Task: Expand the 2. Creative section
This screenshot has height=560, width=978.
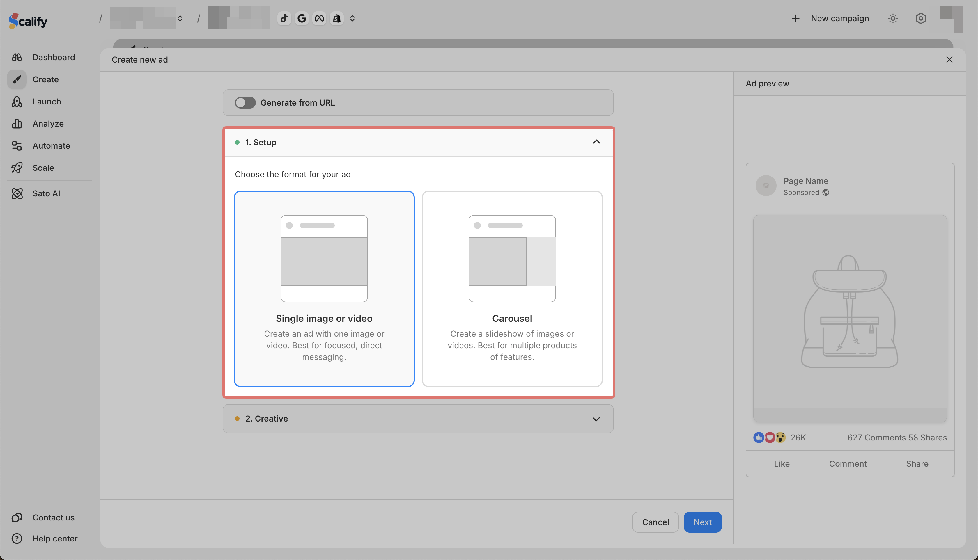Action: tap(596, 419)
